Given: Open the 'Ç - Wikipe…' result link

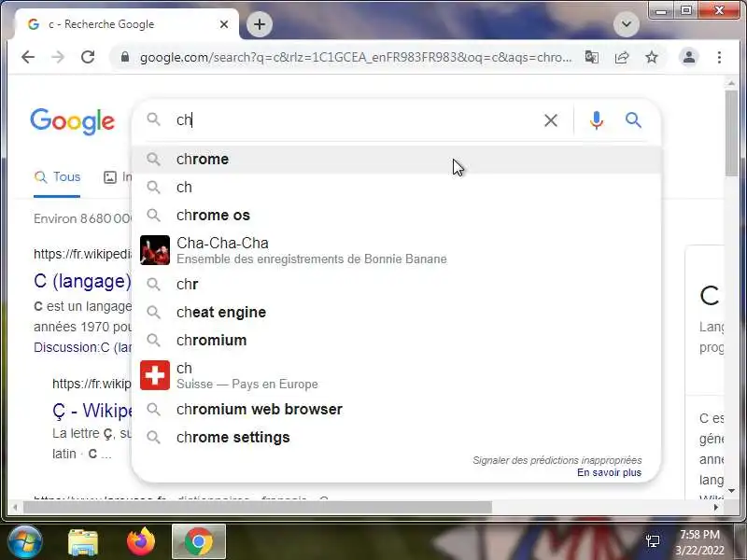Looking at the screenshot, I should [x=92, y=411].
